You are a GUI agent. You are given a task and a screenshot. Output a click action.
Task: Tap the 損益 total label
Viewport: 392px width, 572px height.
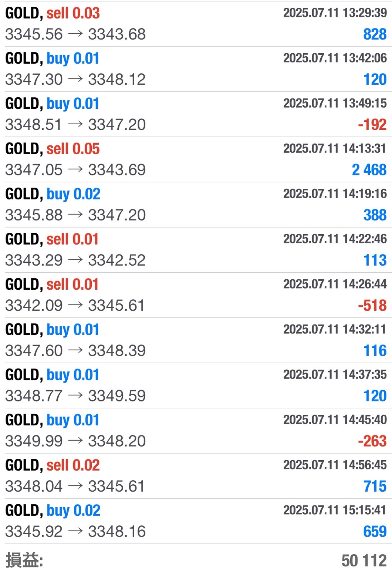click(x=24, y=560)
